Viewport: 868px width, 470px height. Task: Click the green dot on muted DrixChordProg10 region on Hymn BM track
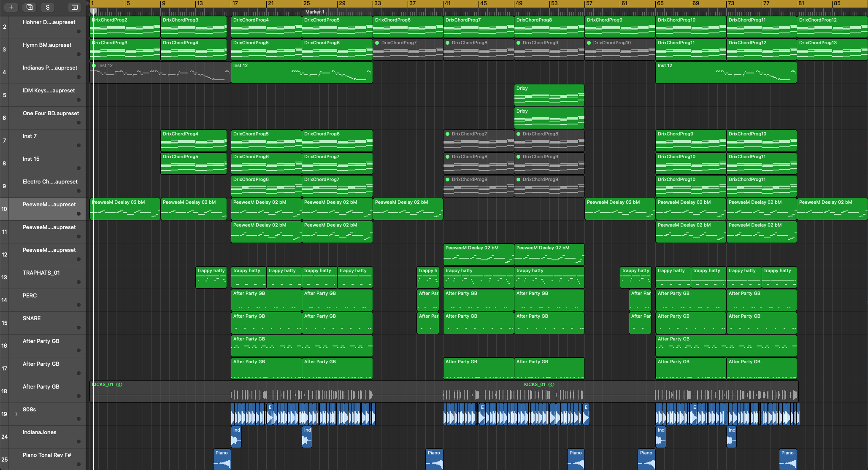pyautogui.click(x=589, y=43)
